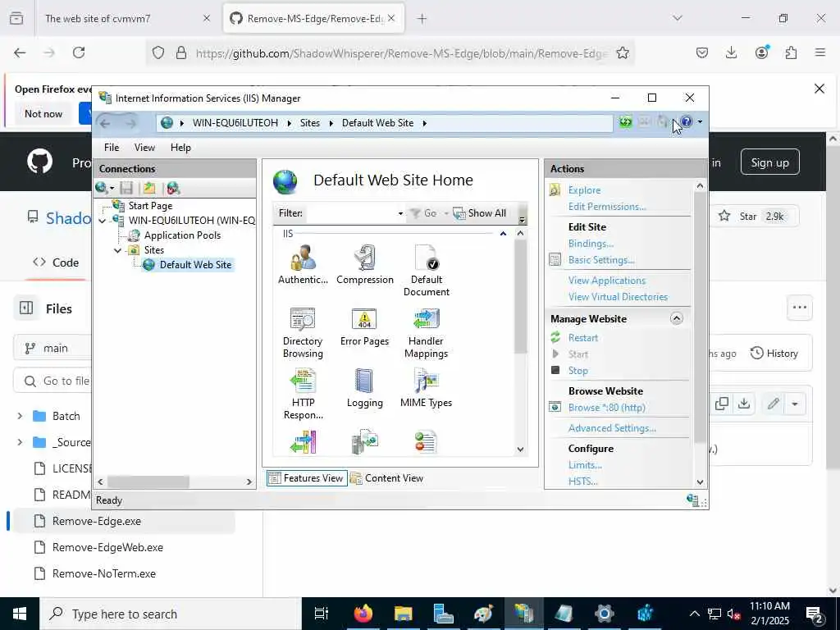This screenshot has width=840, height=630.
Task: Click Show All in the filter bar
Action: (x=480, y=213)
